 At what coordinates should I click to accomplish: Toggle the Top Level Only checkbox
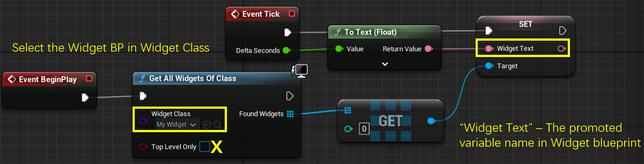[x=204, y=147]
